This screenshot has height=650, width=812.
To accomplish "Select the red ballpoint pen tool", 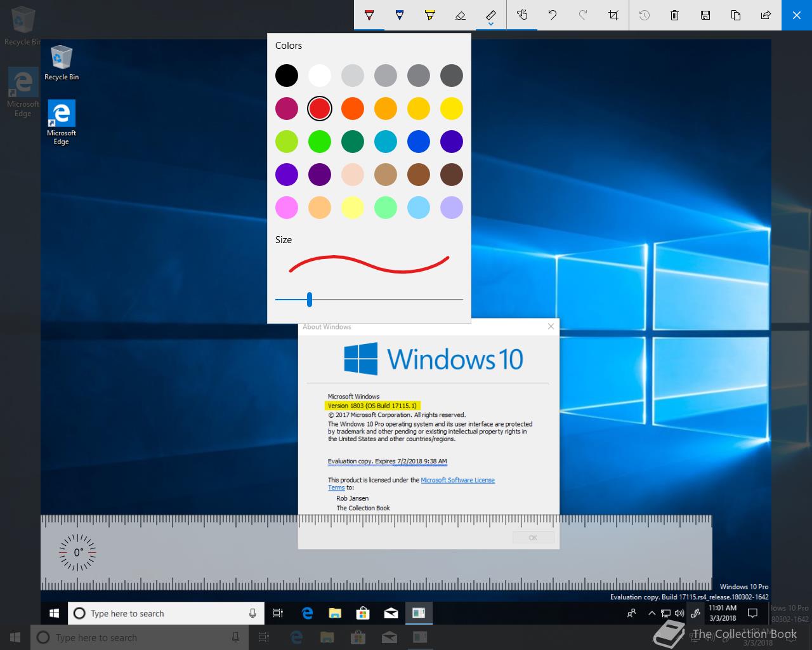I will 369,15.
